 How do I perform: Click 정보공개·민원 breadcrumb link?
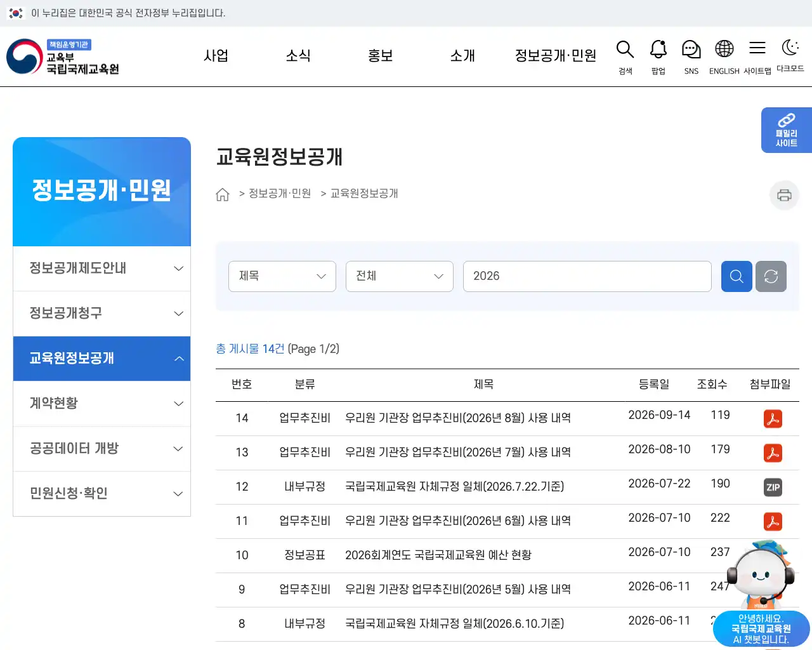point(280,194)
